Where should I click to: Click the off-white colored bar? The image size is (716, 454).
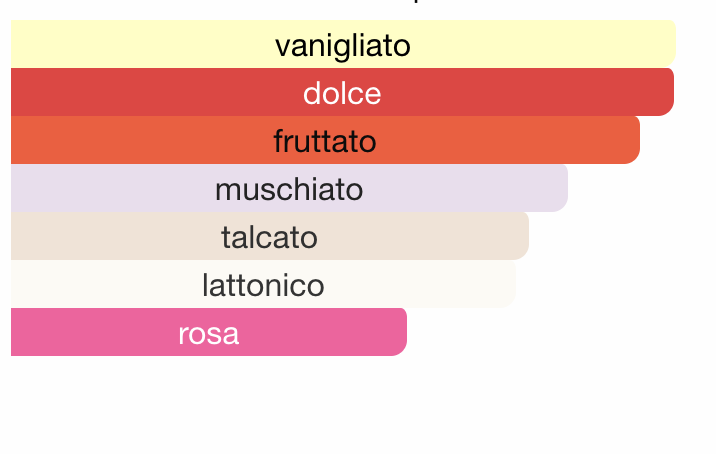(x=263, y=284)
